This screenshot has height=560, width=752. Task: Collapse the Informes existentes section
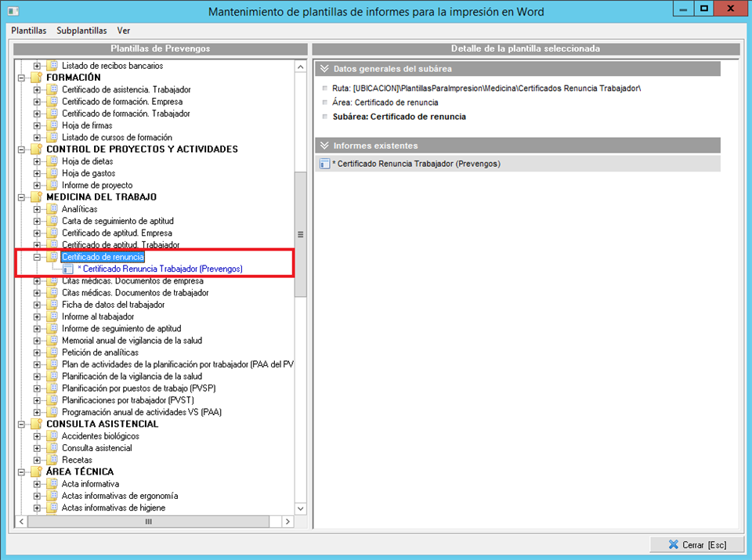[324, 146]
